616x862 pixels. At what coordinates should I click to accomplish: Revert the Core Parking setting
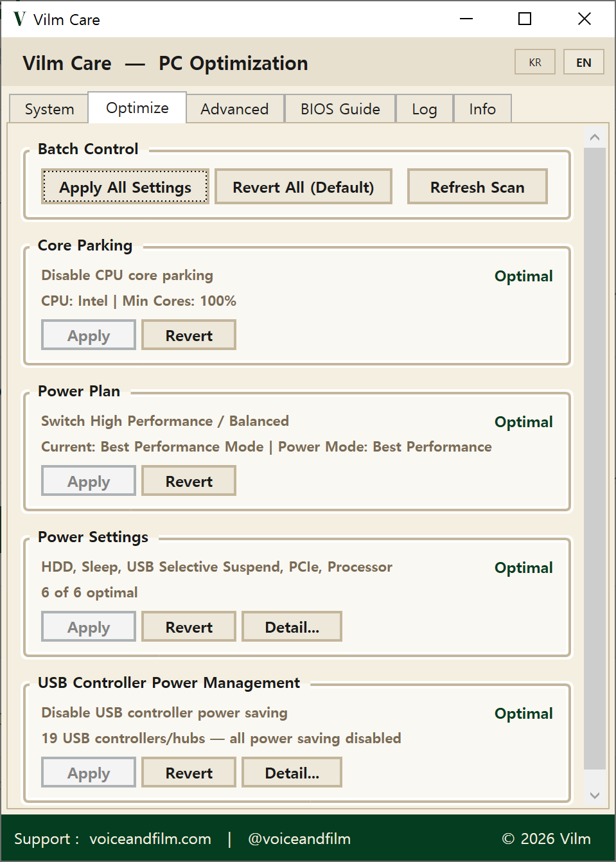[x=188, y=335]
